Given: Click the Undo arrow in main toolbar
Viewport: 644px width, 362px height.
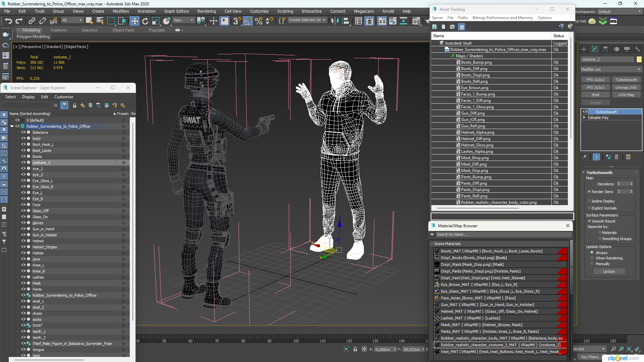Looking at the screenshot, I should pyautogui.click(x=8, y=21).
